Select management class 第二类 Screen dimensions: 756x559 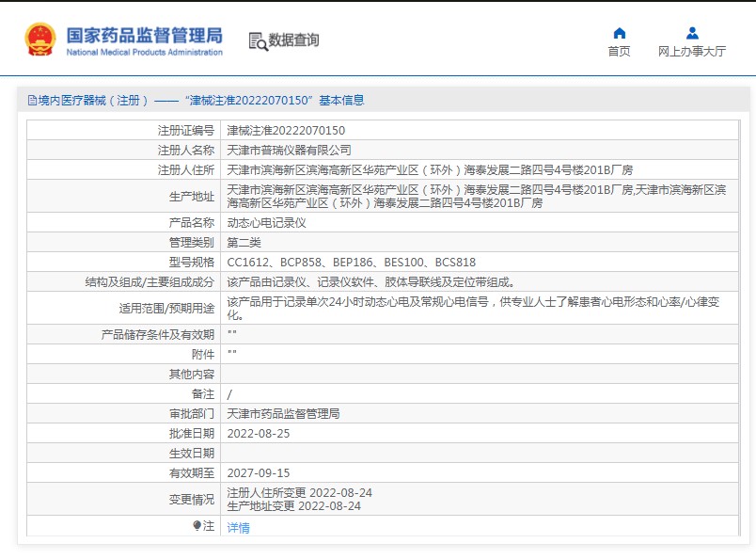244,243
